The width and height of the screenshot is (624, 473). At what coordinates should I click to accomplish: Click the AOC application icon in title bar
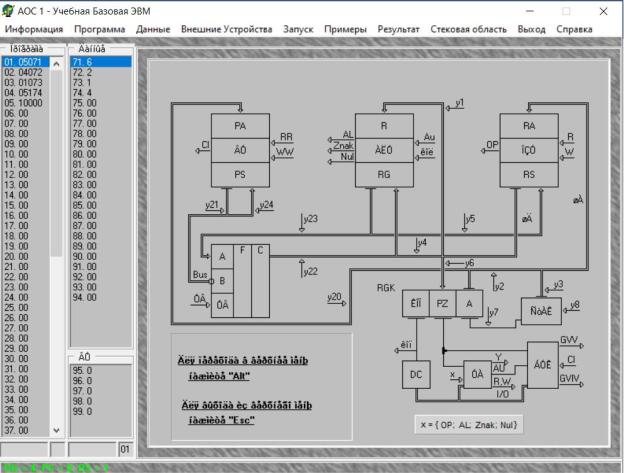10,10
